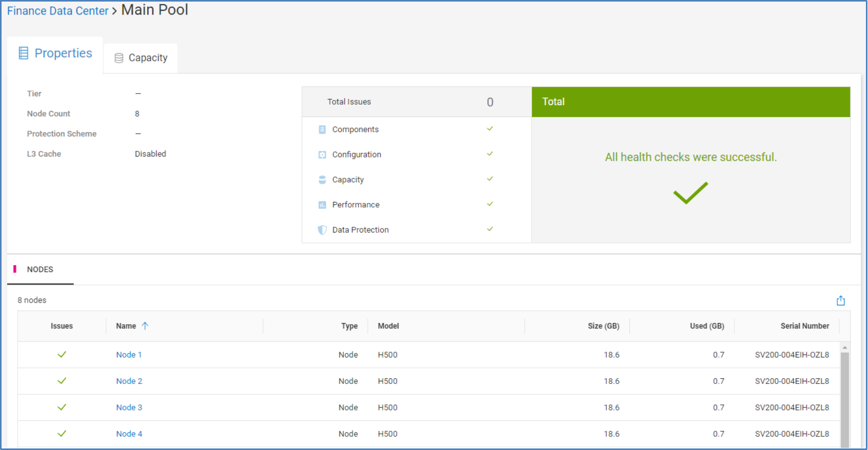The image size is (868, 450).
Task: Click the nodes table scrollbar up arrow
Action: [x=845, y=347]
